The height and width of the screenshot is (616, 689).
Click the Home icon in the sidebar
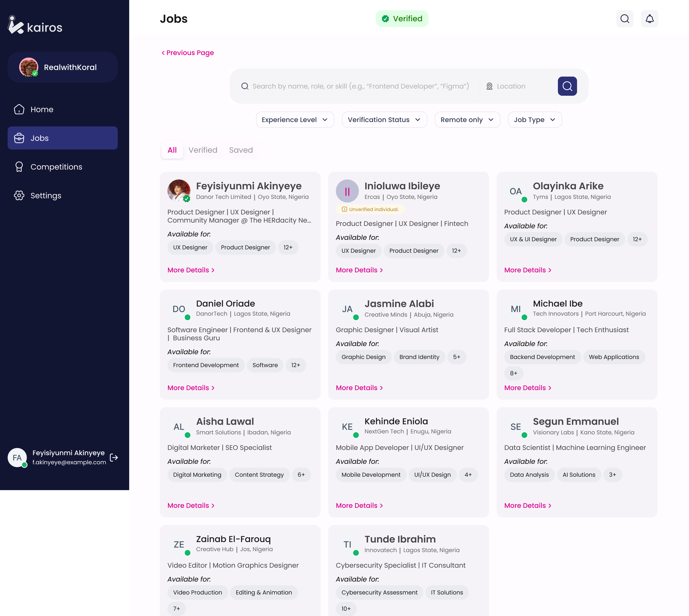pyautogui.click(x=19, y=109)
